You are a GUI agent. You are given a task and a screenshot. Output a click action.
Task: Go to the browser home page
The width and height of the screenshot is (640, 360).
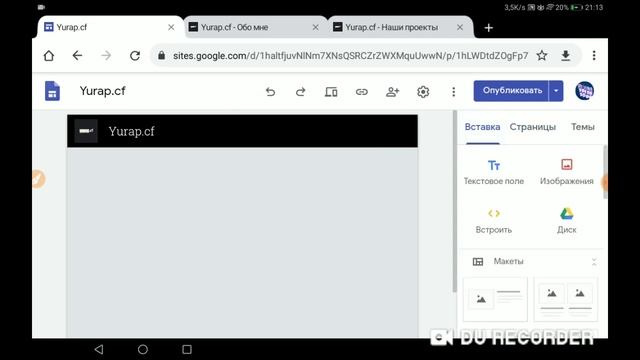(49, 56)
